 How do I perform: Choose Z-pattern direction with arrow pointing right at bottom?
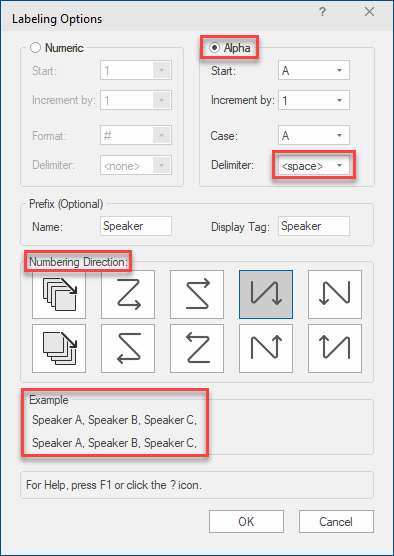tap(128, 294)
